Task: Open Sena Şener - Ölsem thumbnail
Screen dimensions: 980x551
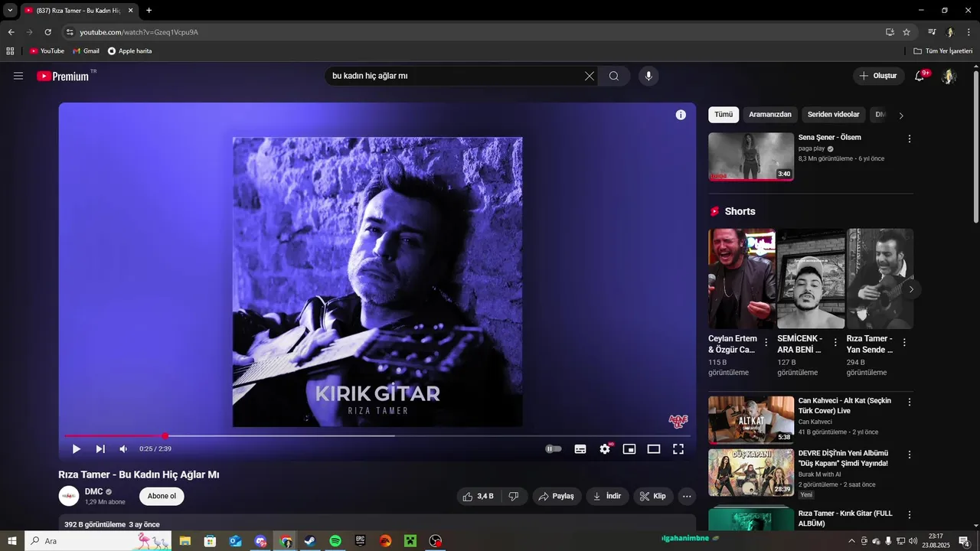Action: coord(751,157)
